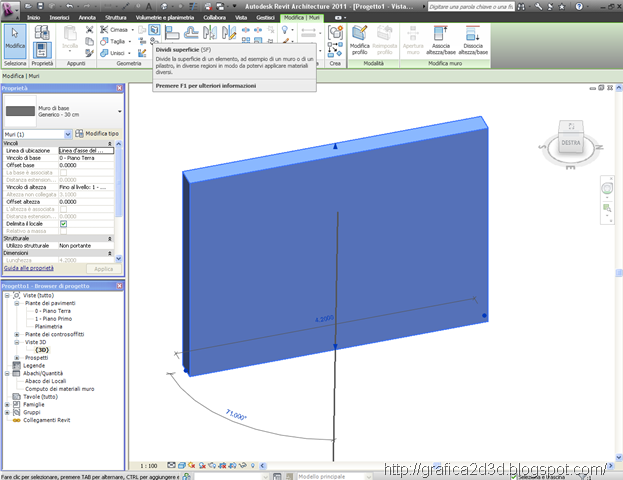Viewport: 623px width, 480px height.
Task: Click the Modifica tipo button
Action: point(97,134)
